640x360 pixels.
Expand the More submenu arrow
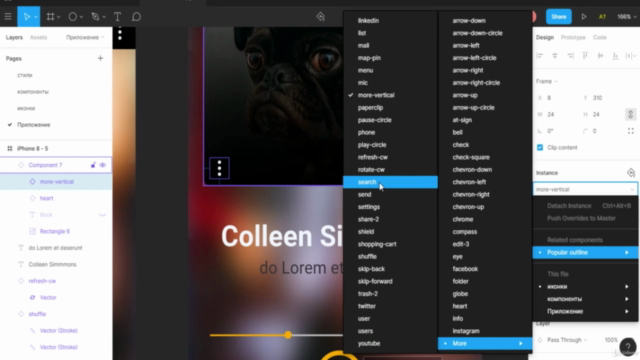(x=521, y=344)
